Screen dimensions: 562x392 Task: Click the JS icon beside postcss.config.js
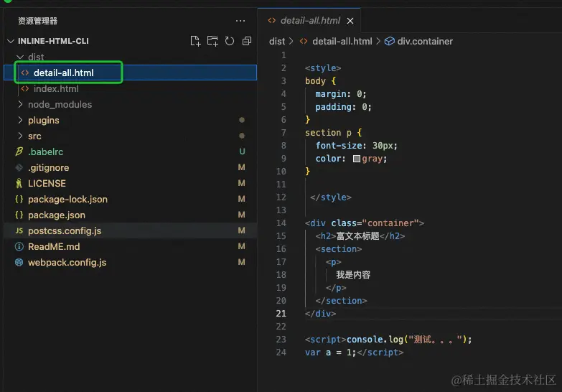19,230
